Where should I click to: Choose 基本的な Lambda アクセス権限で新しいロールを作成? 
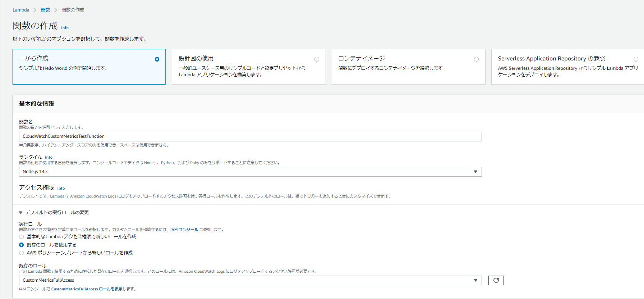tap(22, 237)
